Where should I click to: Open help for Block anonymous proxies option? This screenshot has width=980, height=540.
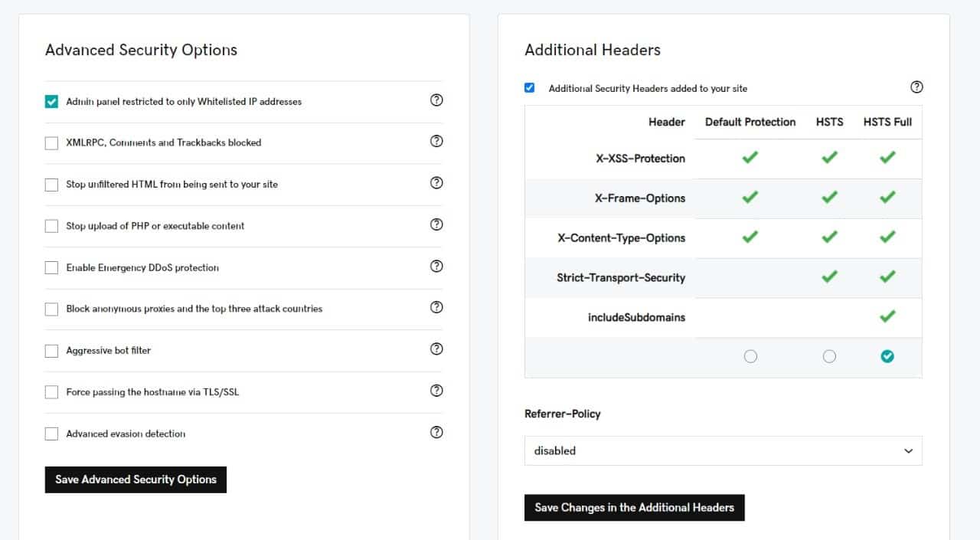pyautogui.click(x=436, y=307)
